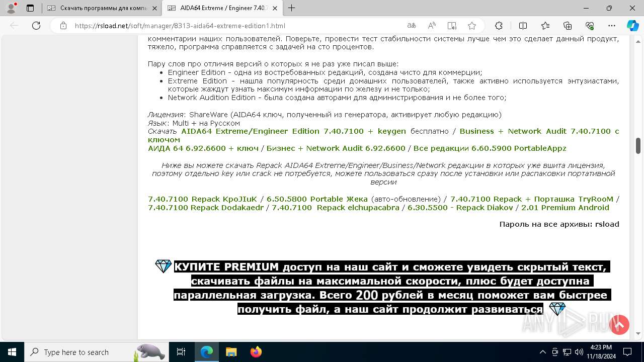Open the Copilot sidebar
The height and width of the screenshot is (362, 644).
click(x=632, y=26)
